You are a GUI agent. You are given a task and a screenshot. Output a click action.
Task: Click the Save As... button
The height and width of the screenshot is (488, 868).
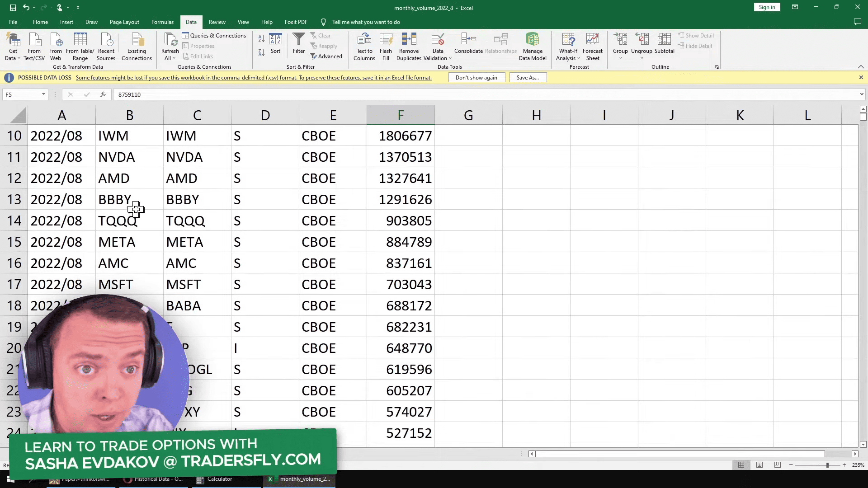528,78
